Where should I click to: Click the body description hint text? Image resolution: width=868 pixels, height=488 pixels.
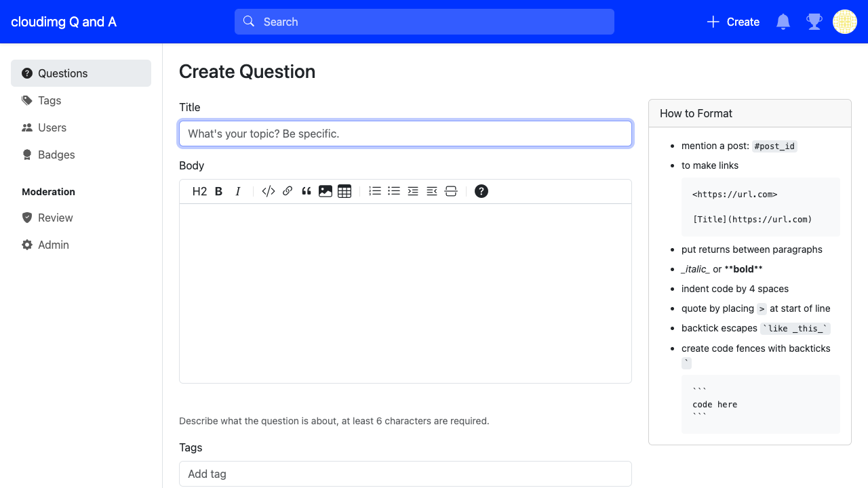click(334, 421)
